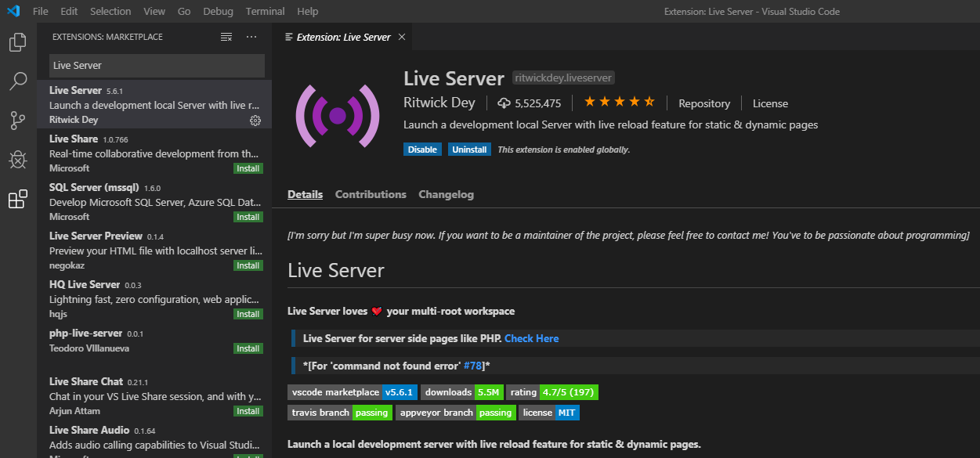Switch to the Details tab

305,194
